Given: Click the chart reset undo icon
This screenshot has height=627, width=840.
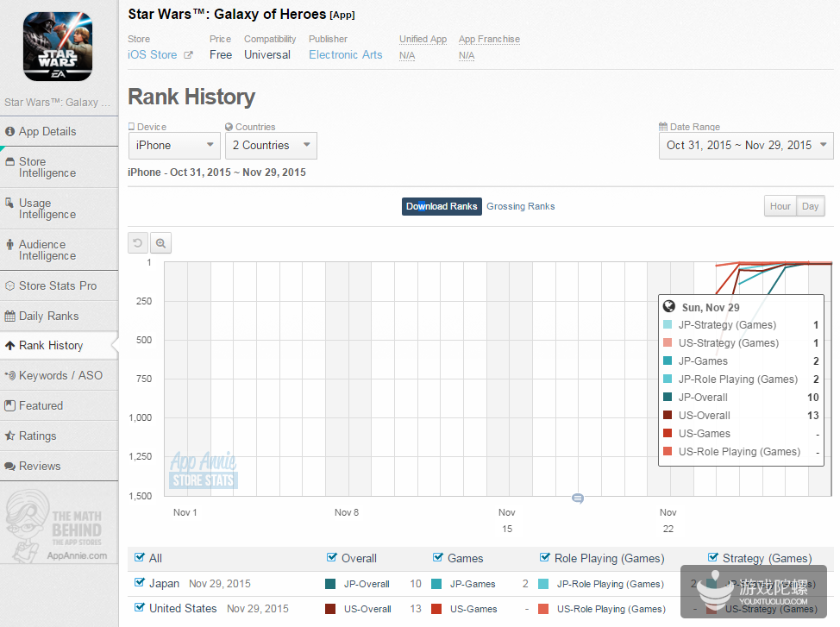Looking at the screenshot, I should (x=138, y=243).
